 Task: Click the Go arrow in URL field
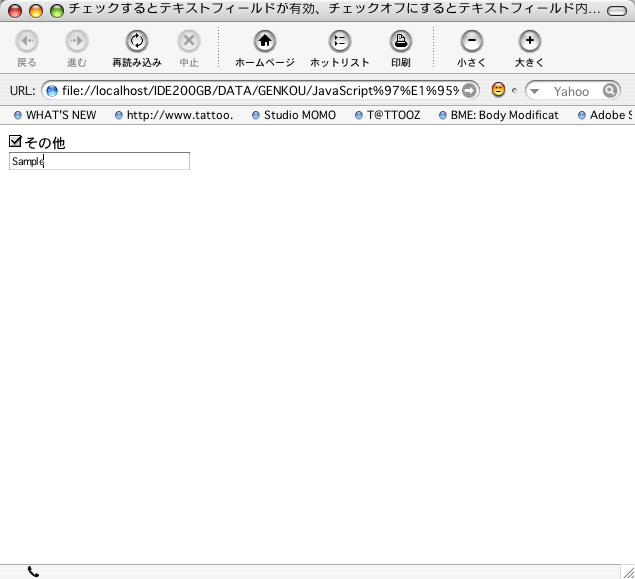tap(469, 91)
